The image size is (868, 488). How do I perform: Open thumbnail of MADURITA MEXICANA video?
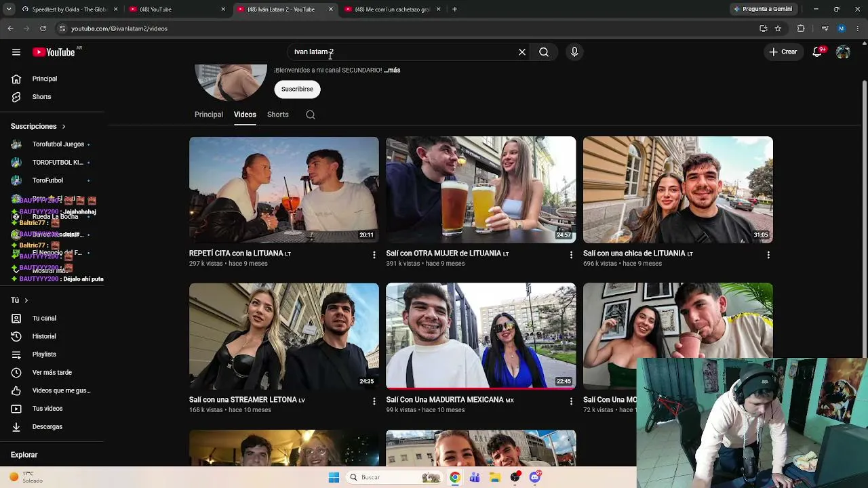(481, 336)
